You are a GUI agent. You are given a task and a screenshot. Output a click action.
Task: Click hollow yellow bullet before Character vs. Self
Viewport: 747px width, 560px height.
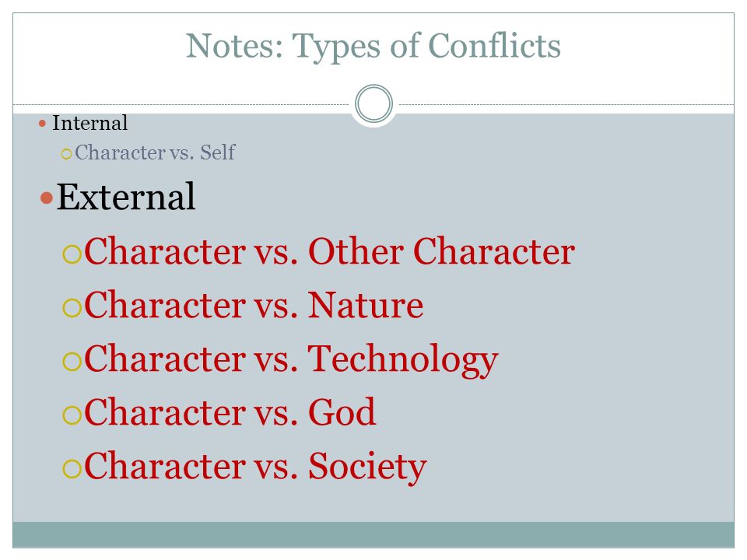(66, 154)
